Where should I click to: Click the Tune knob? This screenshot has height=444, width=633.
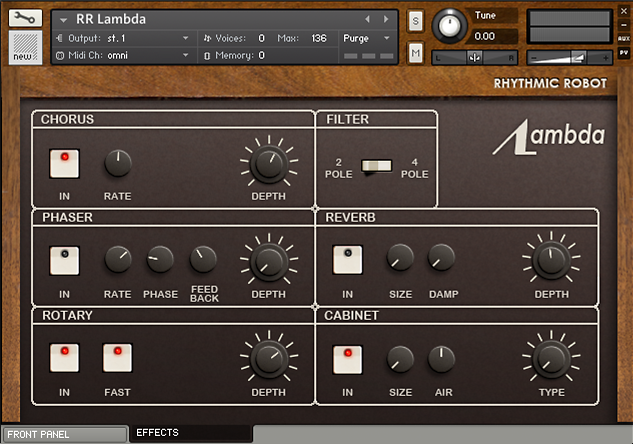[449, 25]
